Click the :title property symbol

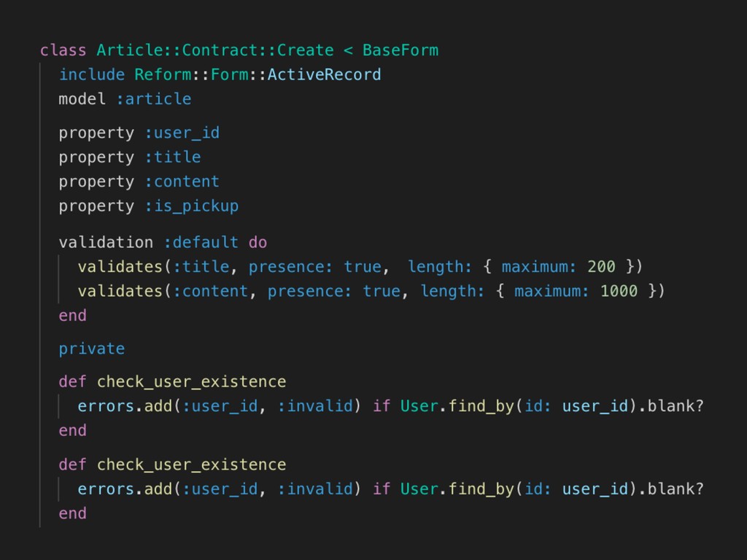pos(172,157)
